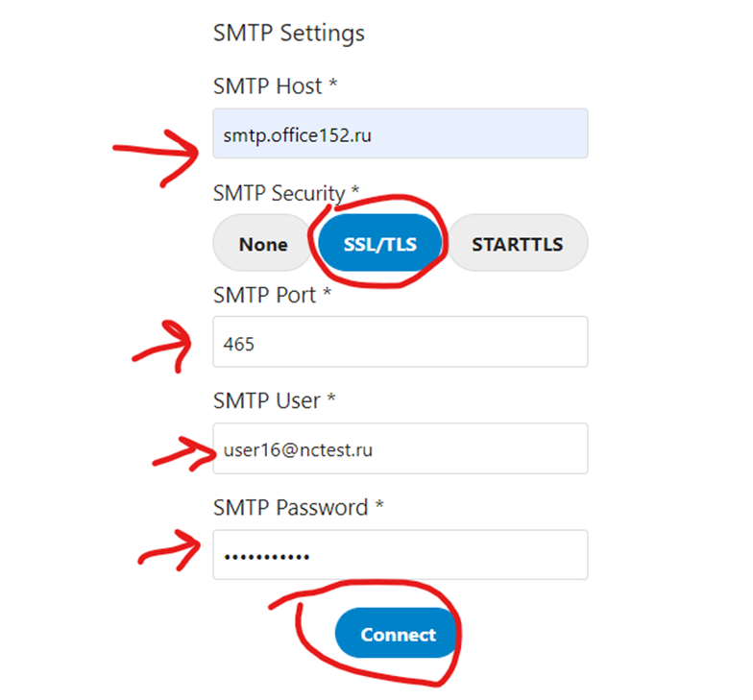Click the SMTP Host input field
This screenshot has width=753, height=700.
click(x=400, y=133)
